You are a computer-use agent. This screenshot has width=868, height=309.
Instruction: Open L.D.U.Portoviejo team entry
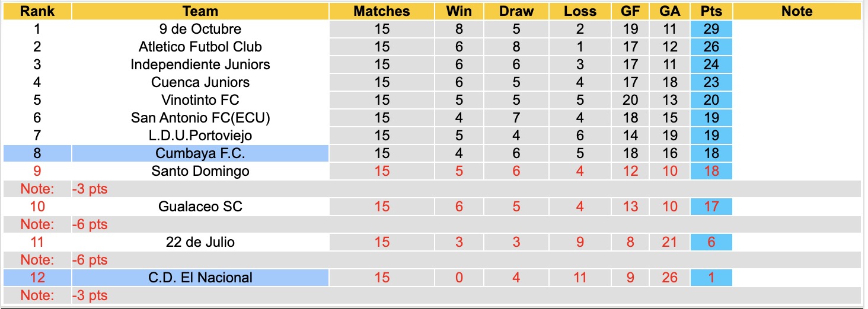[x=200, y=136]
